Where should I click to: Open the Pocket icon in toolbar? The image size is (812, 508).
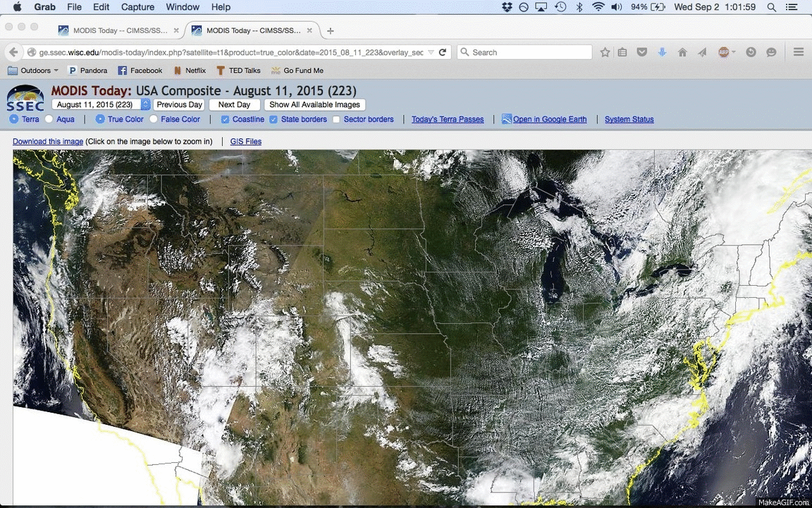point(642,52)
